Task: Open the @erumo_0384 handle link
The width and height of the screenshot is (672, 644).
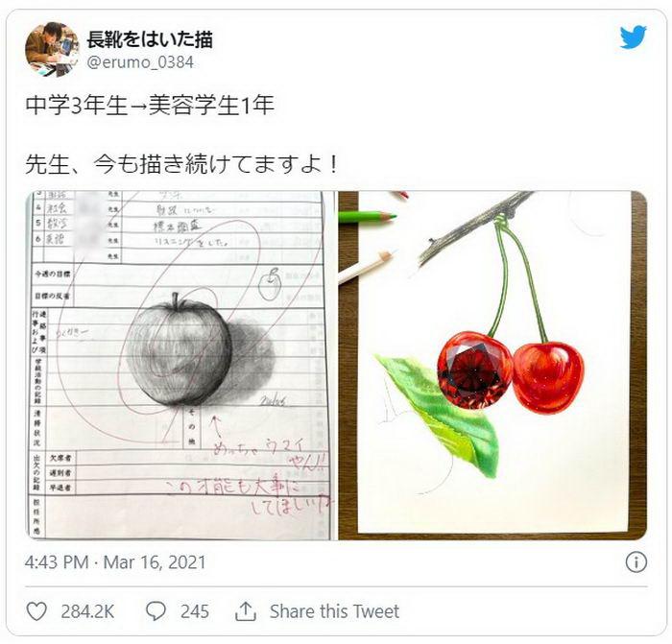Action: [x=140, y=62]
